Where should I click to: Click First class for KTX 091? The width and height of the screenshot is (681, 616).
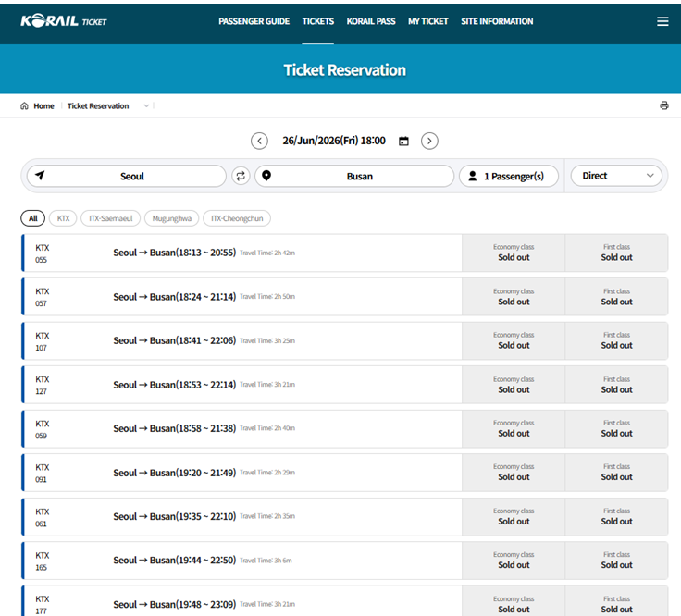[616, 473]
